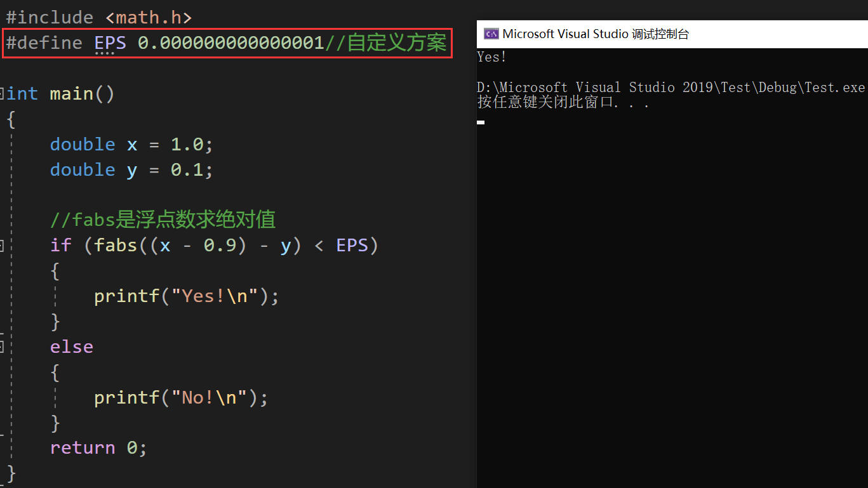Collapse the if statement code block
Screen dimensions: 868x488
coord(1,245)
